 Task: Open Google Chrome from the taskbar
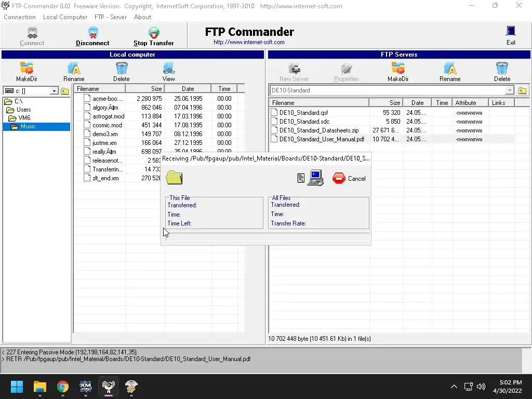coord(63,387)
